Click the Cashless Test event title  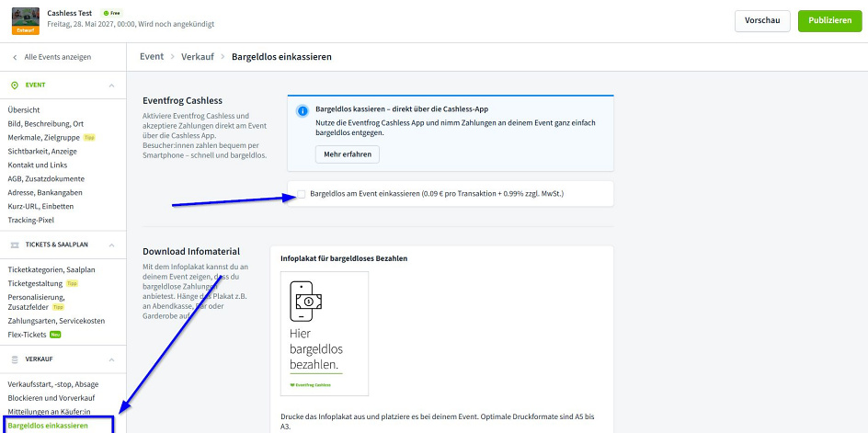pos(70,13)
